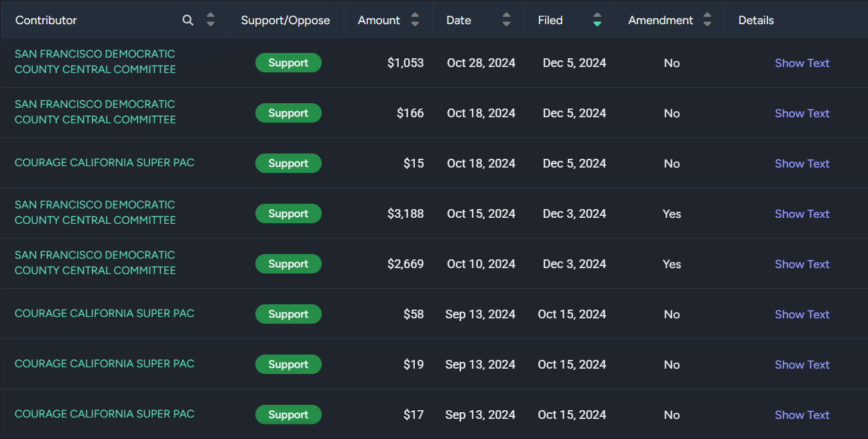Sort by Contributor using its sort arrows
868x439 pixels.
point(210,20)
